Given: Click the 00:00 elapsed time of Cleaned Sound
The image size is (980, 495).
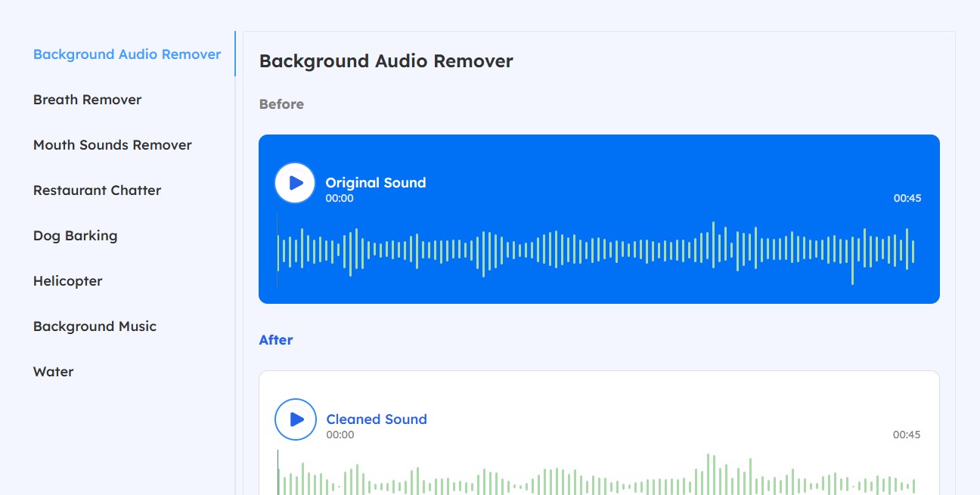Looking at the screenshot, I should tap(340, 435).
